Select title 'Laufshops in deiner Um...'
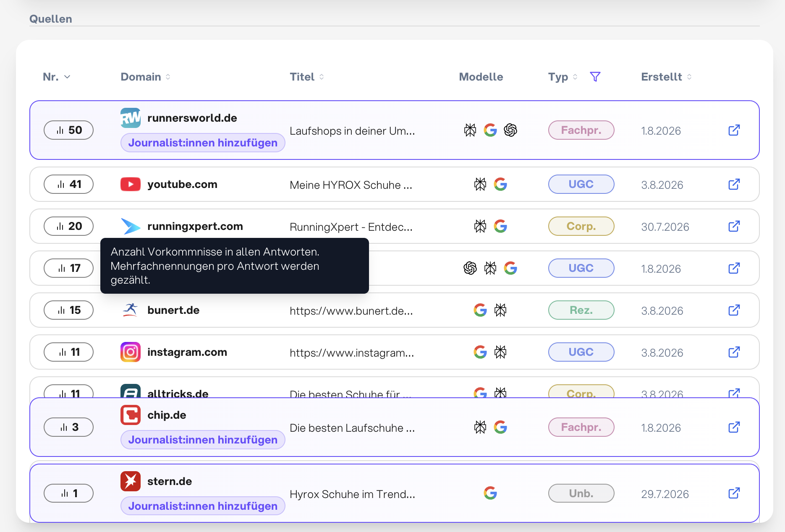Image resolution: width=785 pixels, height=532 pixels. tap(352, 131)
